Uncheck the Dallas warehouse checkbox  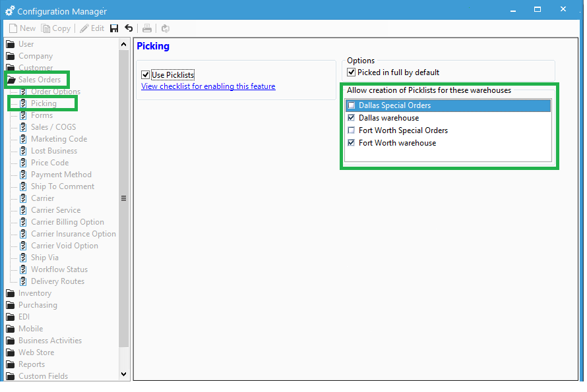[351, 118]
